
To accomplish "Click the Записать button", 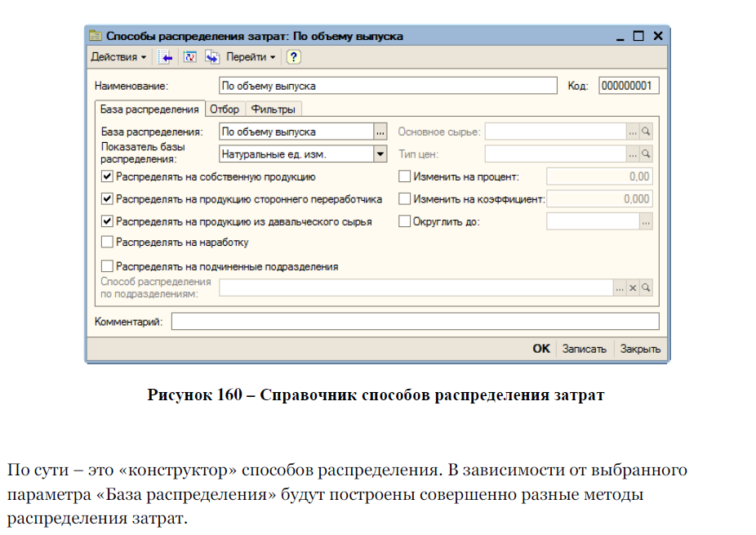I will click(x=585, y=349).
